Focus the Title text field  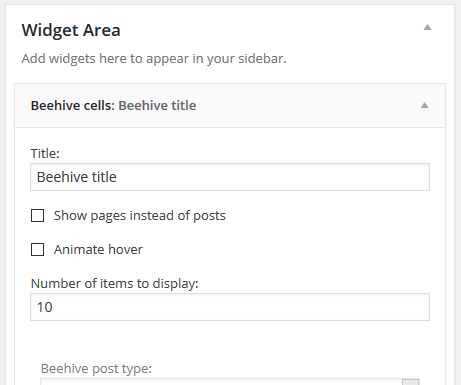pyautogui.click(x=230, y=177)
